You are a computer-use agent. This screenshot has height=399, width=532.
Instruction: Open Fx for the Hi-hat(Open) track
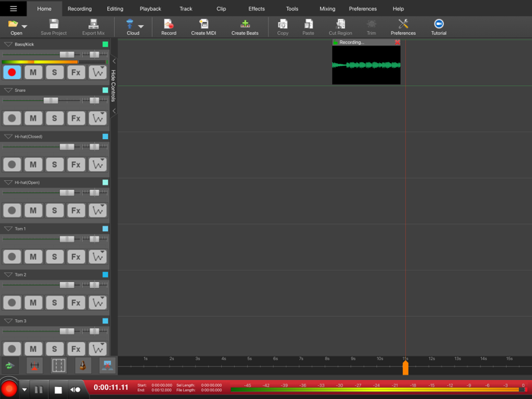(76, 211)
